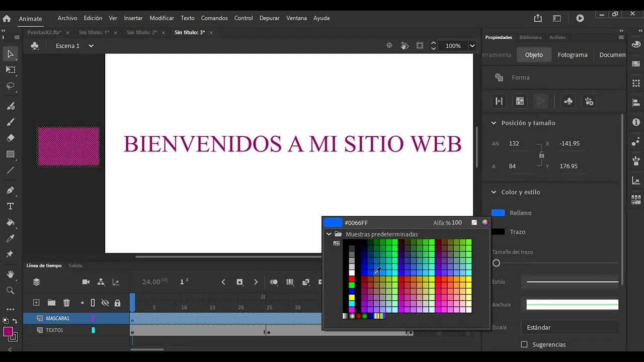The height and width of the screenshot is (362, 644).
Task: Toggle the Clip content outside stage icon
Action: point(420,46)
